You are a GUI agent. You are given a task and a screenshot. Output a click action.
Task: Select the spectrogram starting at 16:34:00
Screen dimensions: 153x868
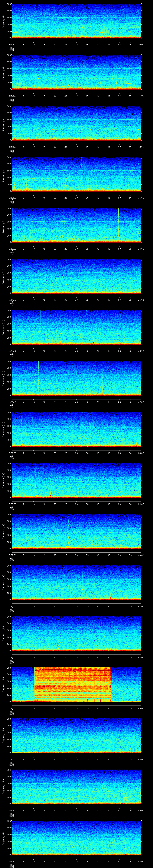[76, 276]
